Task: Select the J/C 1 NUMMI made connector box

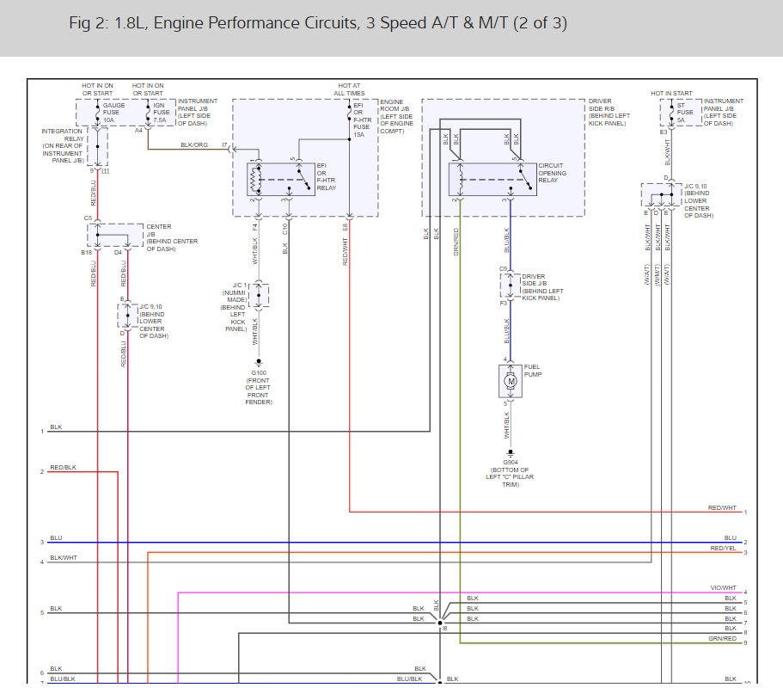Action: tap(259, 295)
